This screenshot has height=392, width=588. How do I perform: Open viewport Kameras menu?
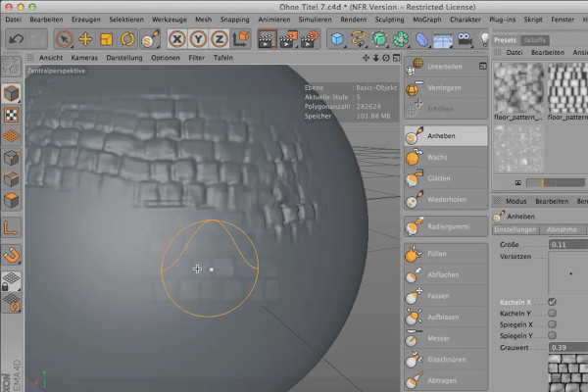pyautogui.click(x=84, y=58)
